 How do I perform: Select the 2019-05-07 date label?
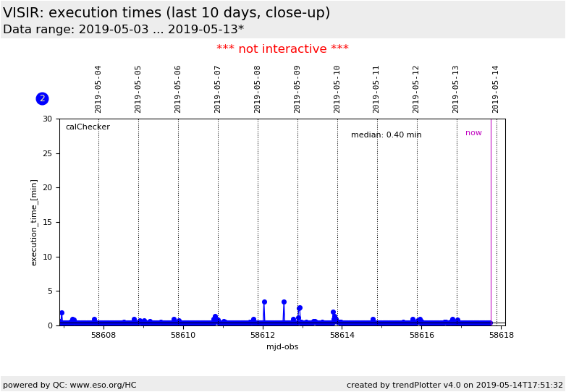click(218, 89)
